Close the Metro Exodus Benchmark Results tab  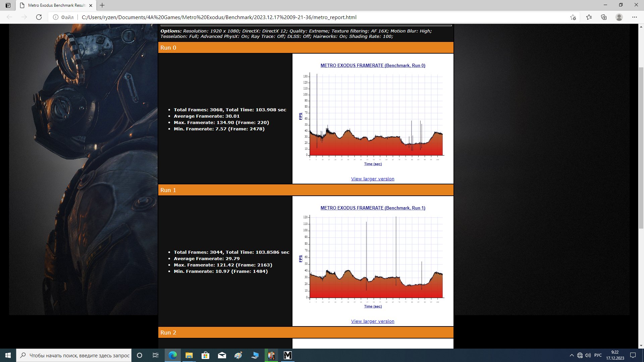91,5
